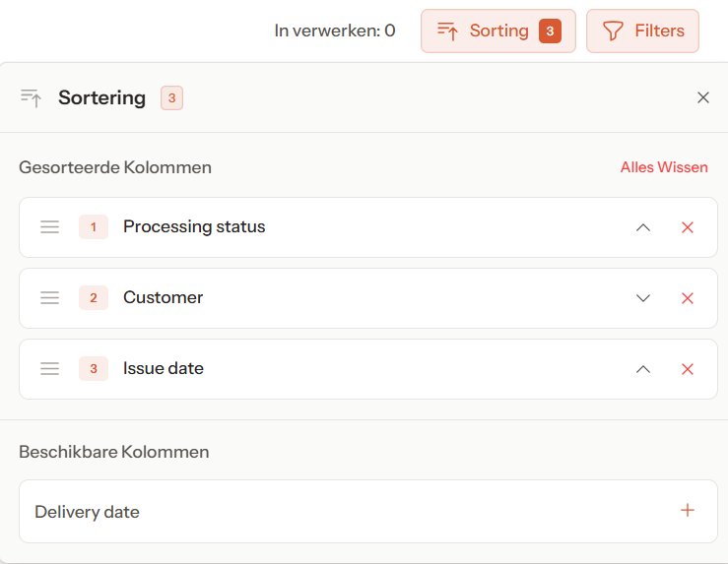Click the count badge next to Sortering

pos(172,97)
